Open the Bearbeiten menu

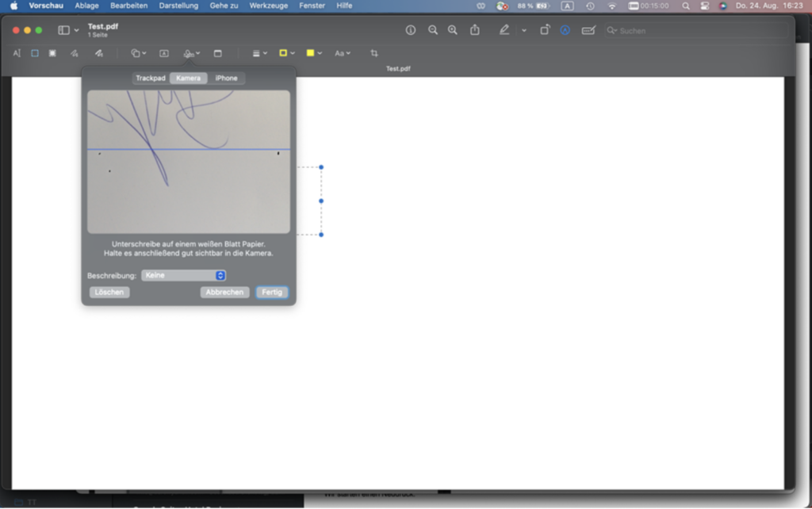(129, 6)
